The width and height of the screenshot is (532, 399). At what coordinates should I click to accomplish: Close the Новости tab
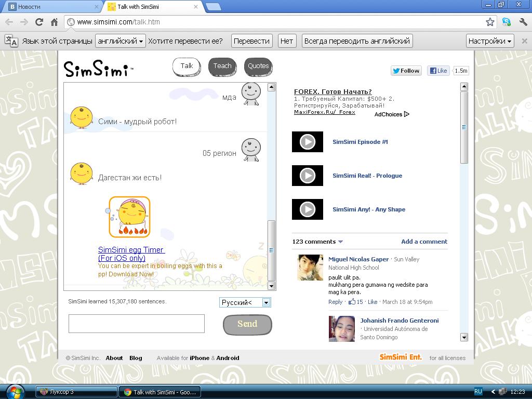(96, 6)
